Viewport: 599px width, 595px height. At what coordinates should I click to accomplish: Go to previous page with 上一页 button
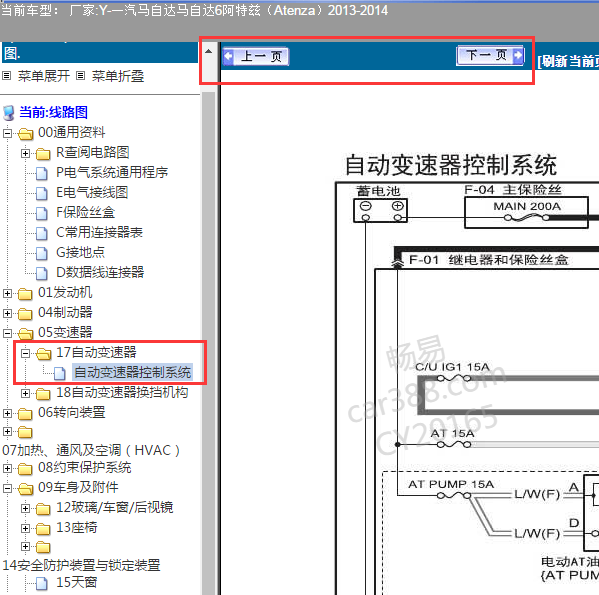[256, 57]
